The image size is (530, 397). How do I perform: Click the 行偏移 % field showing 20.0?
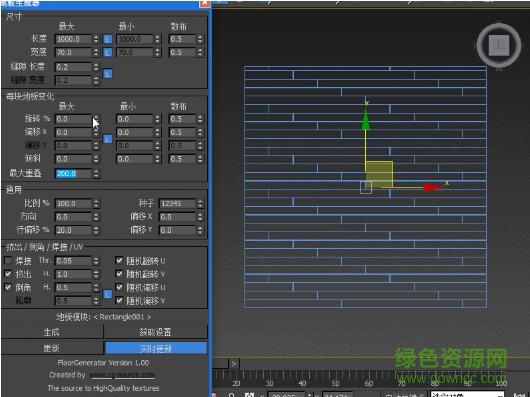(73, 230)
